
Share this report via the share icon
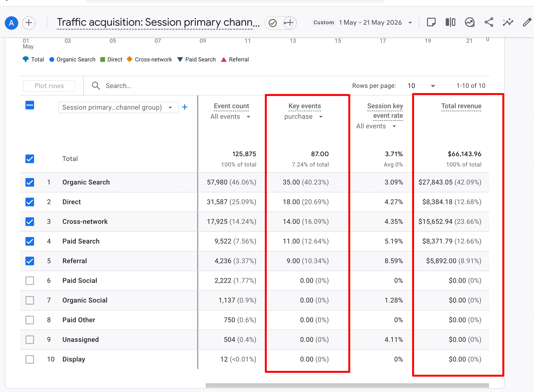pyautogui.click(x=489, y=22)
